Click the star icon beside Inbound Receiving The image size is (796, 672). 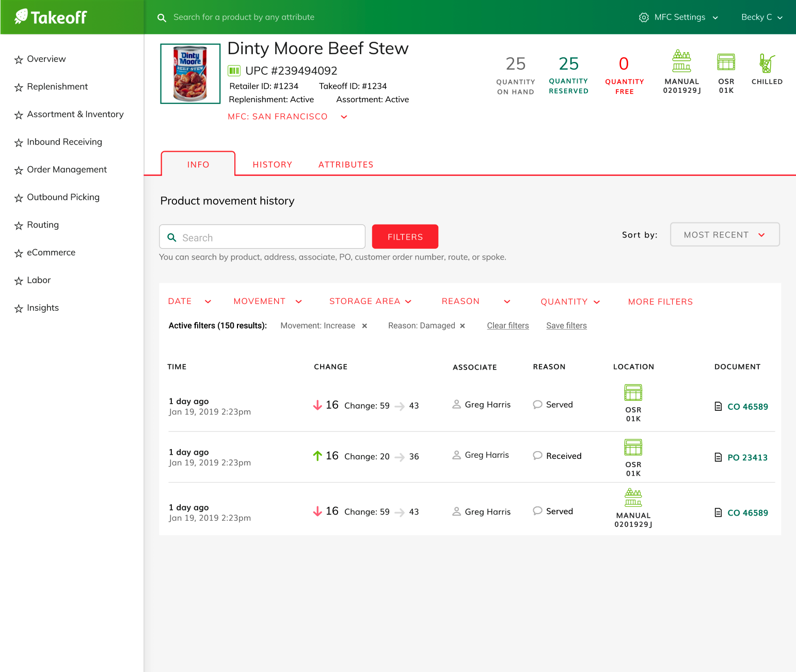coord(19,142)
